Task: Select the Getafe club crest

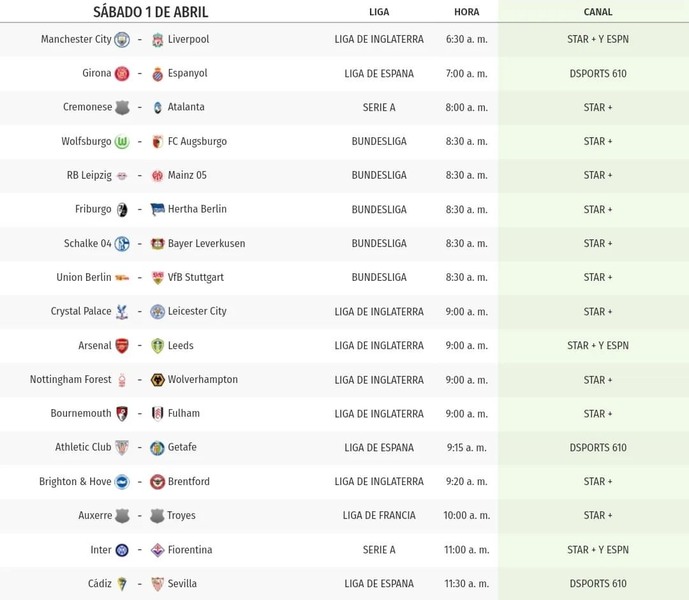Action: coord(157,448)
